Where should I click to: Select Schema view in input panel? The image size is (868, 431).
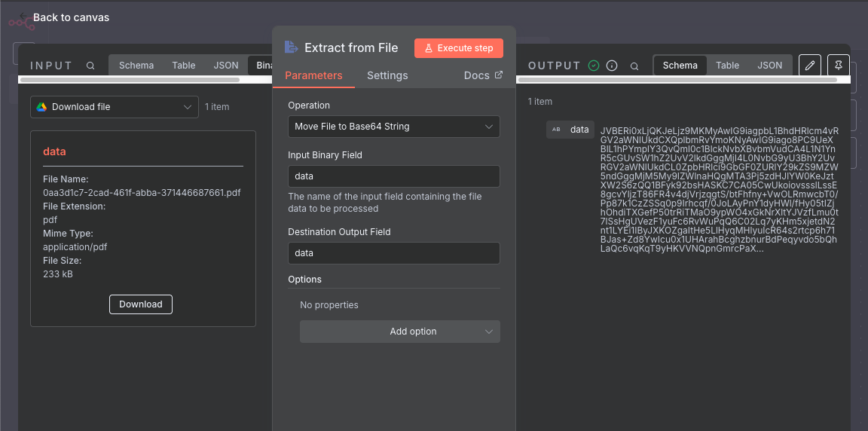point(136,66)
